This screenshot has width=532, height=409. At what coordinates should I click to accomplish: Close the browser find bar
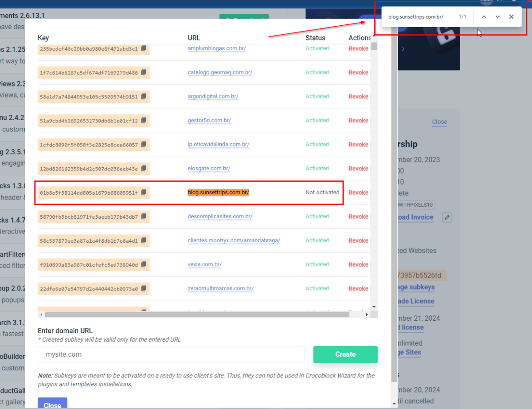[x=511, y=17]
